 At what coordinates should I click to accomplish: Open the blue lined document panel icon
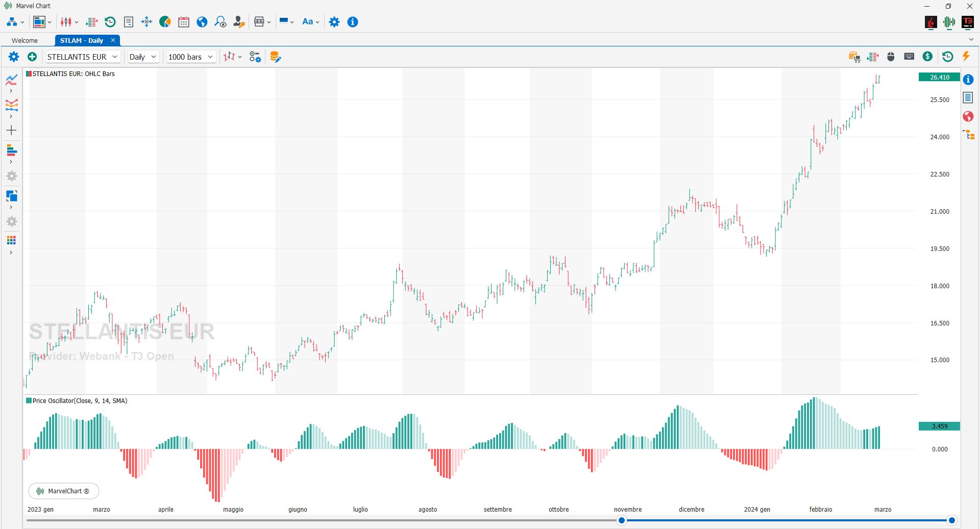[968, 97]
